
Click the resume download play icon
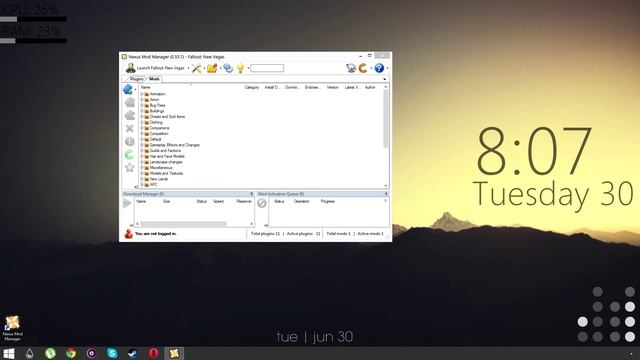click(127, 203)
